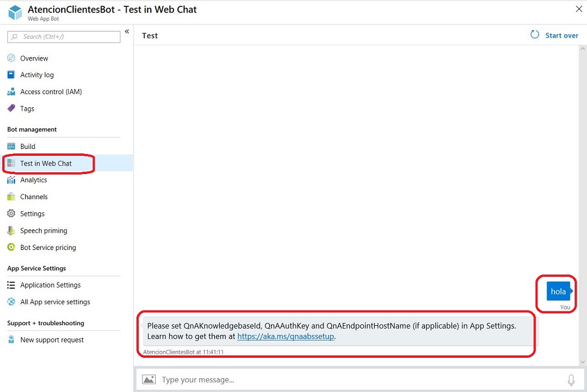The image size is (587, 392).
Task: Click the 'Web App Bot' subtitle text
Action: point(43,19)
